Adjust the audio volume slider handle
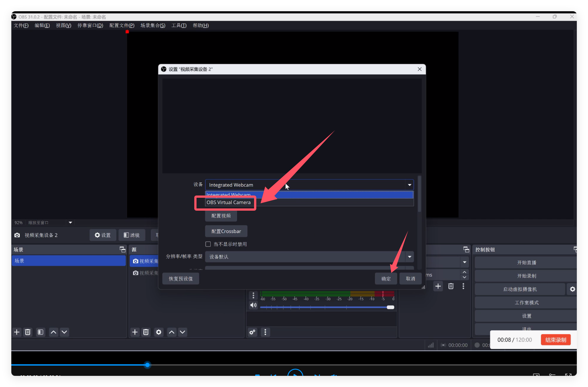Viewport: 588px width, 387px height. [390, 307]
